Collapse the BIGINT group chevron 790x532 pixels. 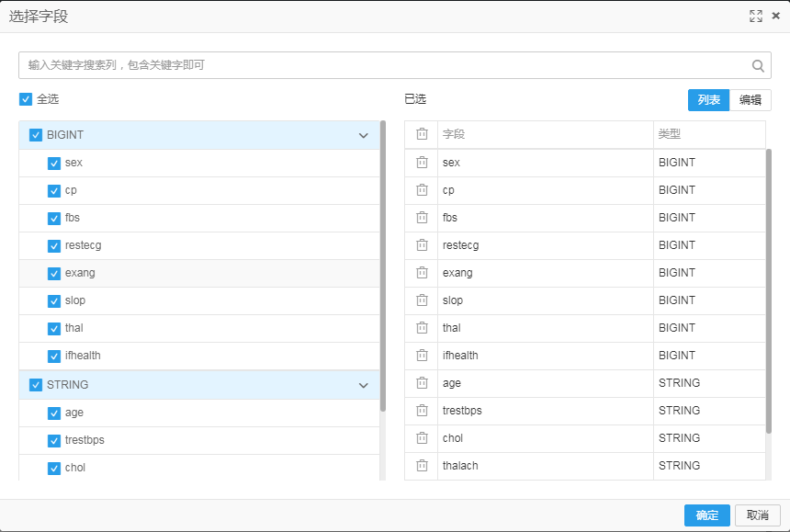[363, 135]
